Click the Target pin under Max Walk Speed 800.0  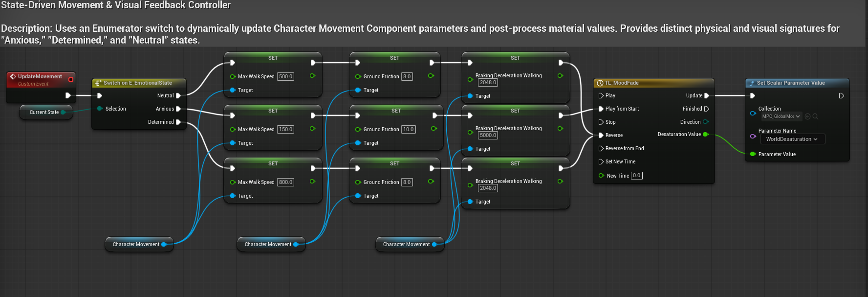click(x=233, y=196)
